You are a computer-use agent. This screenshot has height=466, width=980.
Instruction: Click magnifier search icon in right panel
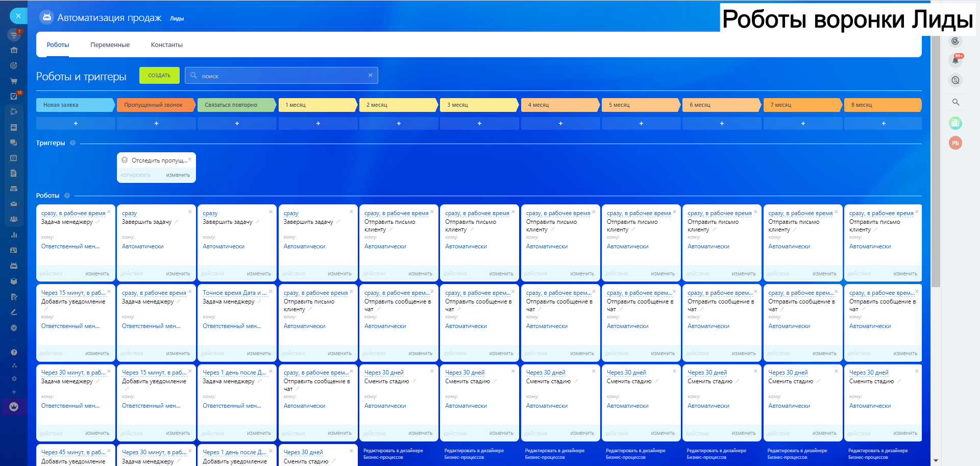click(955, 102)
